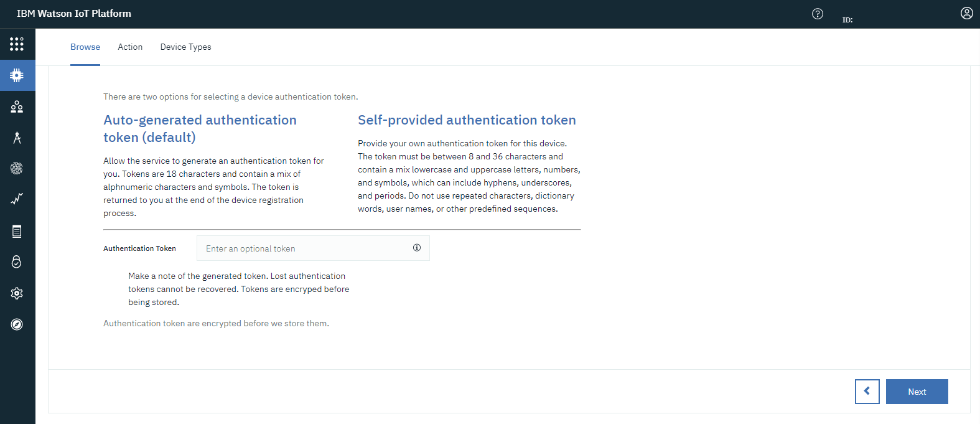Click info icon in the token field
This screenshot has height=424, width=980.
(x=417, y=248)
